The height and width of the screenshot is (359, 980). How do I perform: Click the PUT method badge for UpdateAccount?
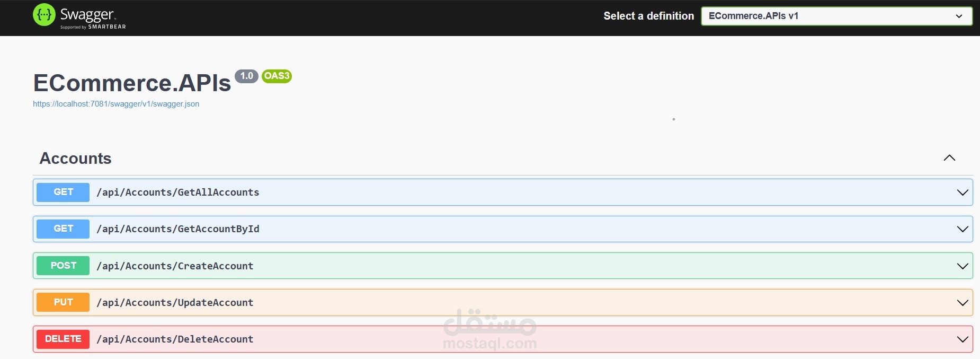tap(63, 302)
